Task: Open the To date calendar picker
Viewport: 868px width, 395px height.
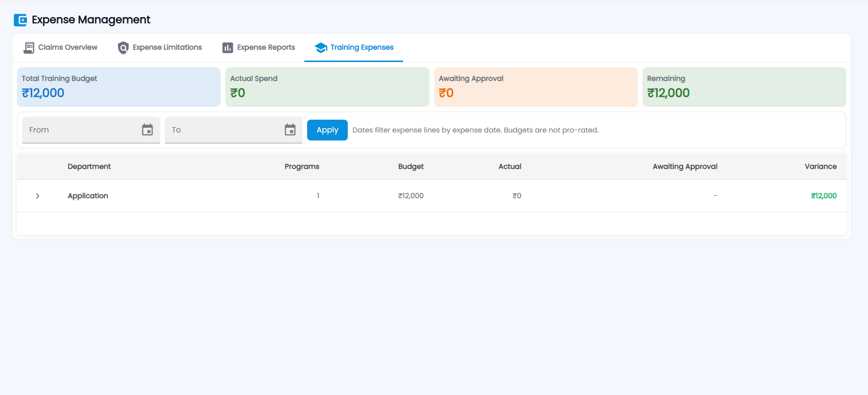Action: pyautogui.click(x=290, y=130)
